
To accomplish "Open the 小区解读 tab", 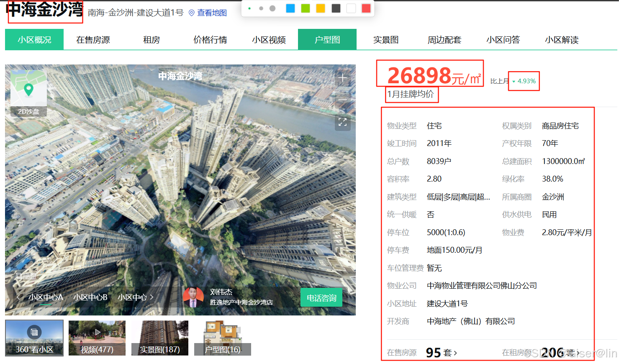I will click(562, 40).
